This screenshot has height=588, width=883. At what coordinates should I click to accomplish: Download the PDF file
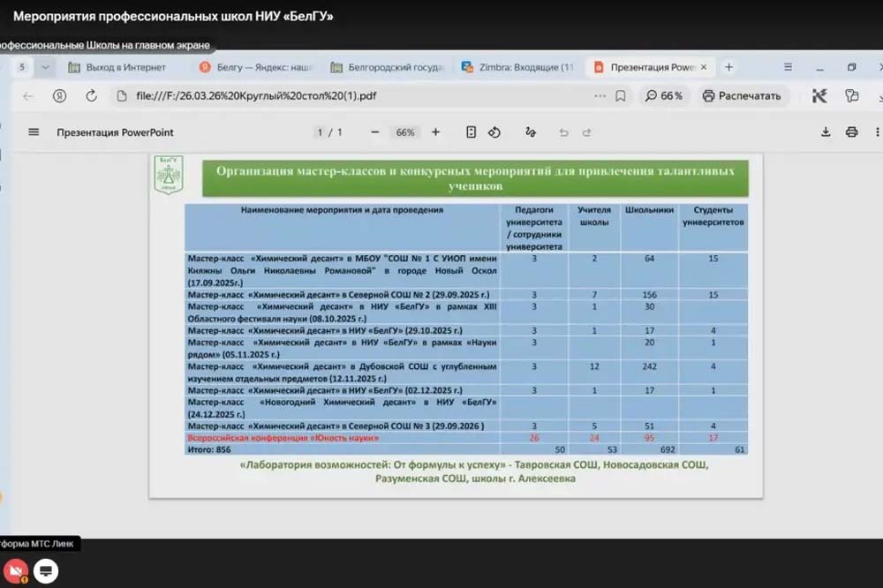click(x=826, y=132)
